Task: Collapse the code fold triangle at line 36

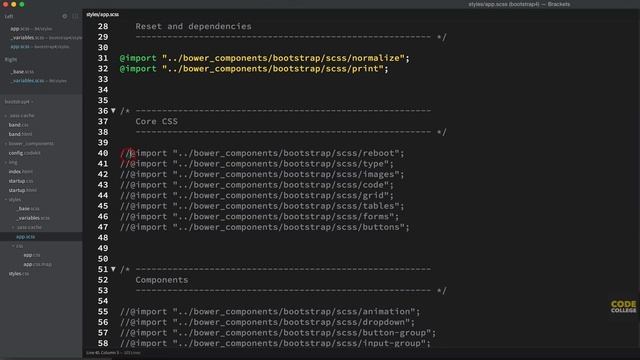Action: click(x=113, y=111)
